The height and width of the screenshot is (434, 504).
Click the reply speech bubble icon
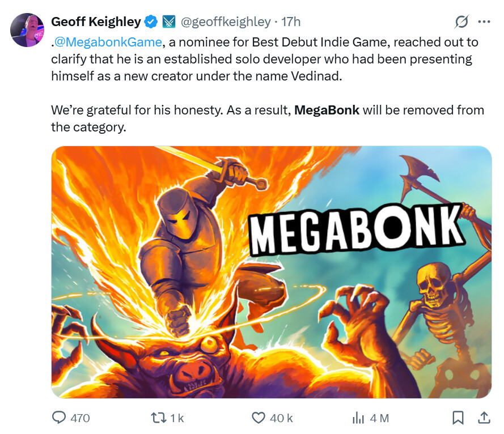pyautogui.click(x=59, y=418)
